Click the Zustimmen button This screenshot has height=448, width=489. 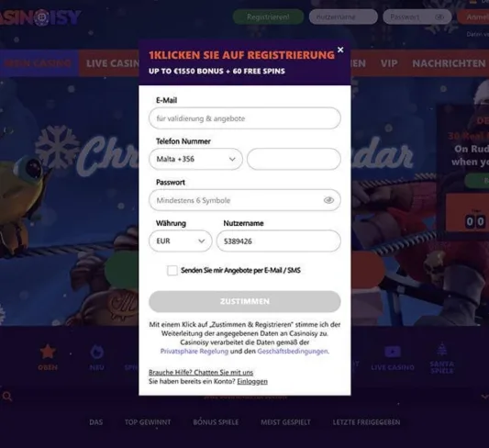coord(245,301)
